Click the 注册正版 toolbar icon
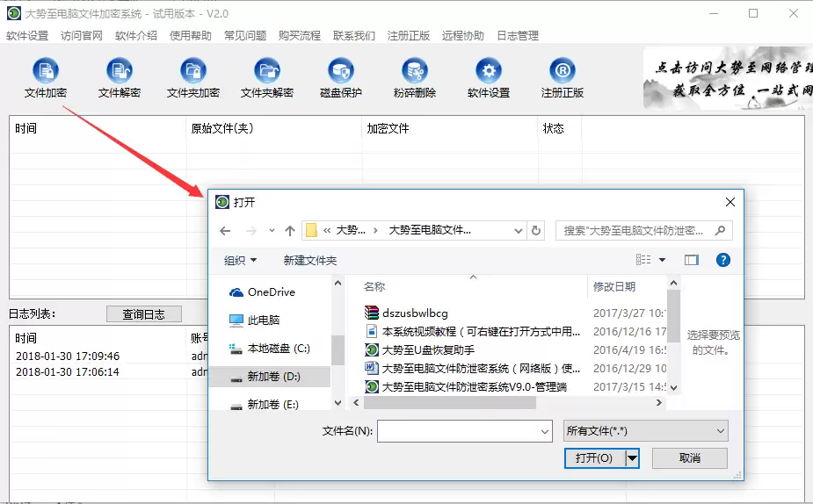 point(563,71)
